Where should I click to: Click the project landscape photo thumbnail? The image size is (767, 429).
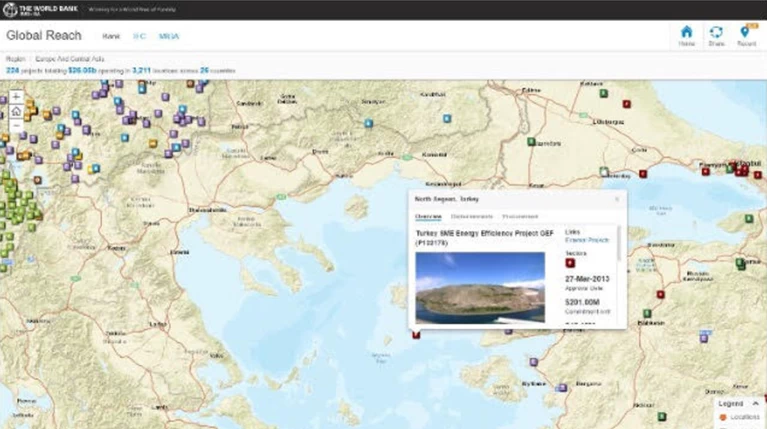pyautogui.click(x=480, y=288)
